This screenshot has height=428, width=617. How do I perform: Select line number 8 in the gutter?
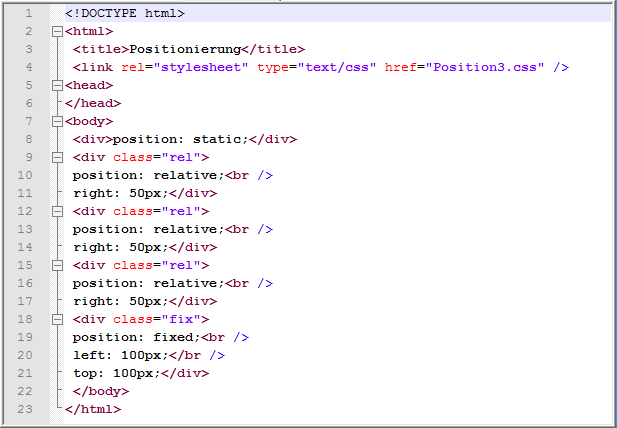29,139
